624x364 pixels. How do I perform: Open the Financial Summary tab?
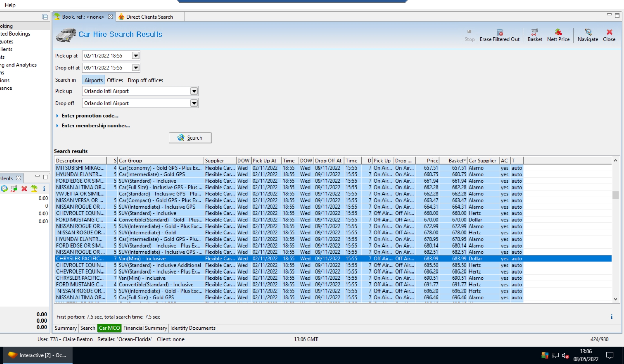[145, 328]
